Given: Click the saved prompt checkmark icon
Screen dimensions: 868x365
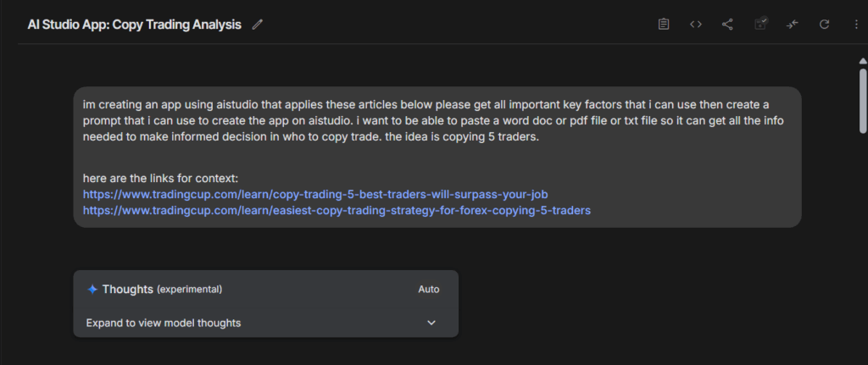Looking at the screenshot, I should 761,24.
